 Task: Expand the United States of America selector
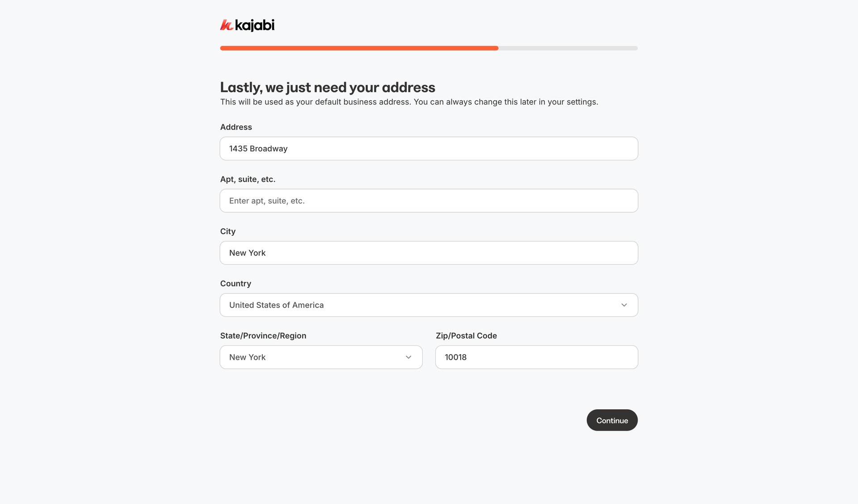click(429, 305)
